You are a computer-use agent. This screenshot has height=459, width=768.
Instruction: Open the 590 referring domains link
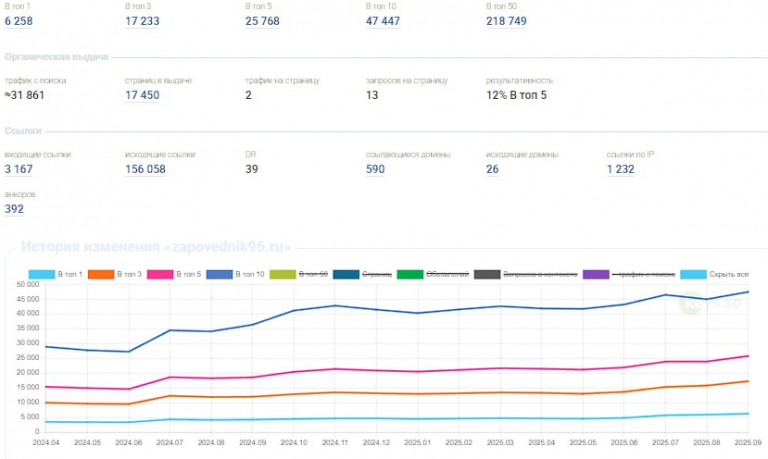coord(375,169)
